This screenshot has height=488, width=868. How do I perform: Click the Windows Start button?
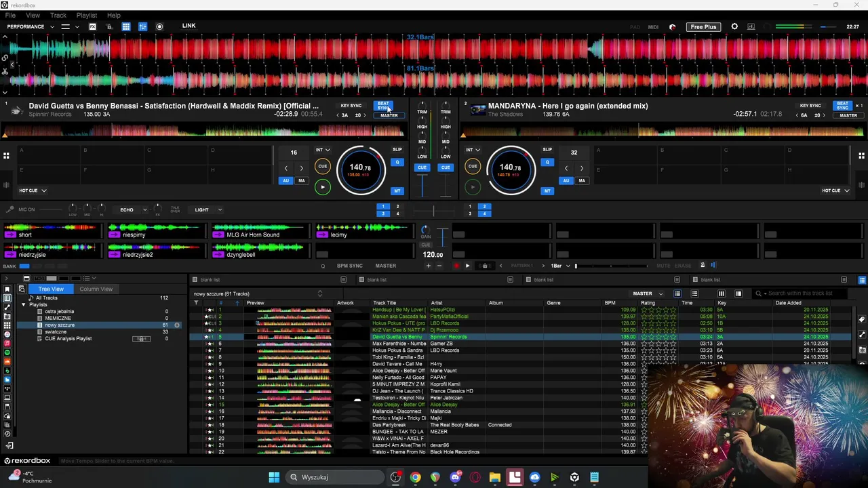(274, 477)
